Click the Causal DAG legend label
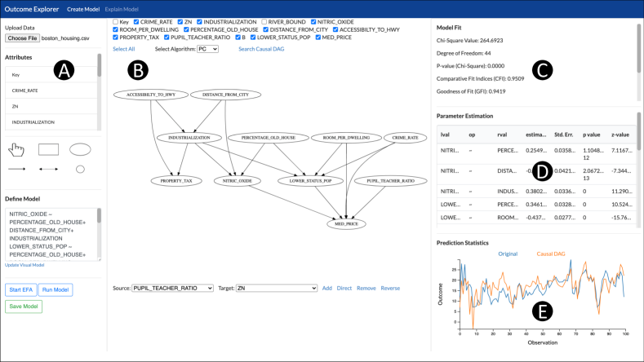Screen dimensions: 644x362 (551, 254)
